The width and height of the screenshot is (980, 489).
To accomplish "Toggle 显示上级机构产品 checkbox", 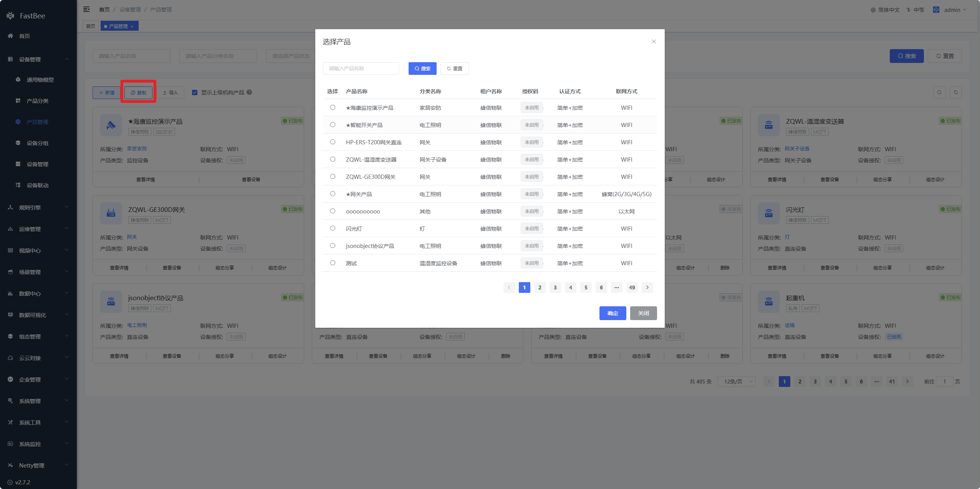I will (x=195, y=93).
